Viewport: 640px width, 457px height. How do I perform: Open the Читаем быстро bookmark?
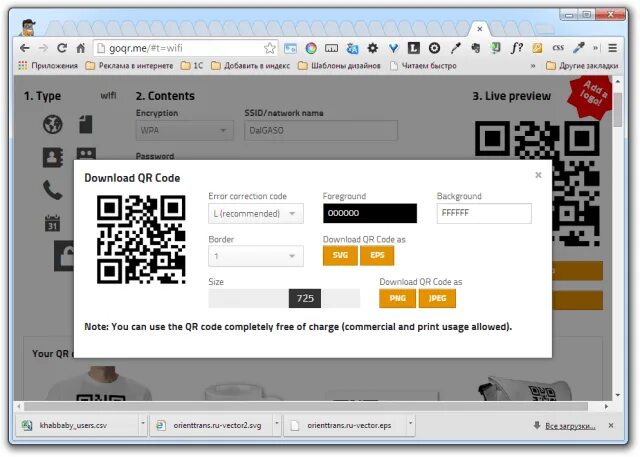point(423,66)
